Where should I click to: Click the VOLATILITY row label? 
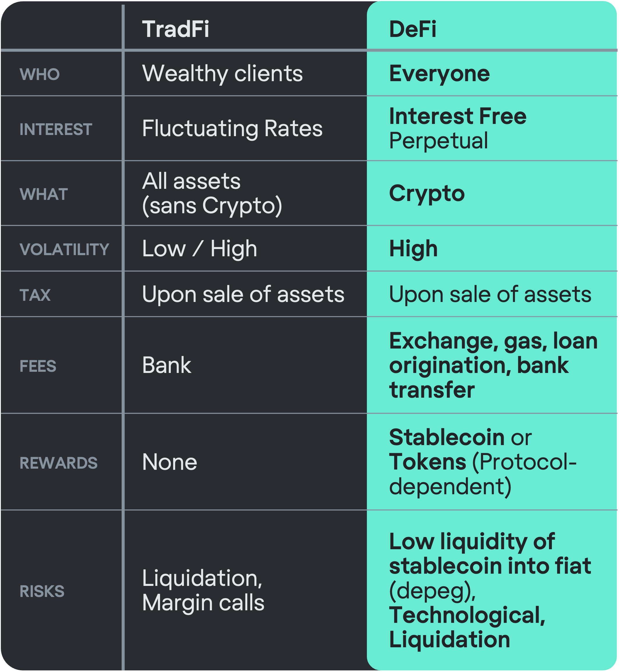[x=64, y=249]
